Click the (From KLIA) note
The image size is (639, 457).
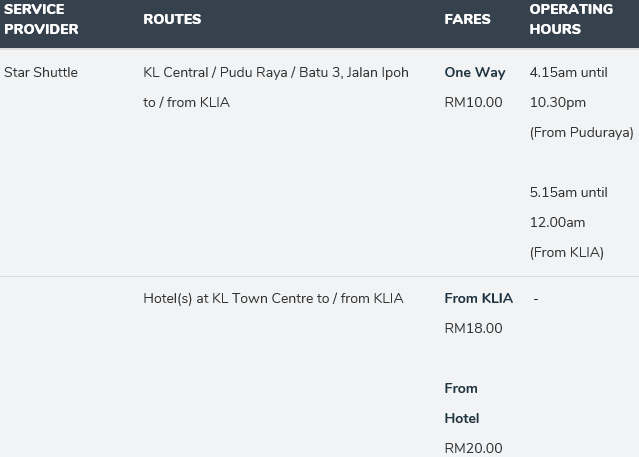click(x=566, y=252)
